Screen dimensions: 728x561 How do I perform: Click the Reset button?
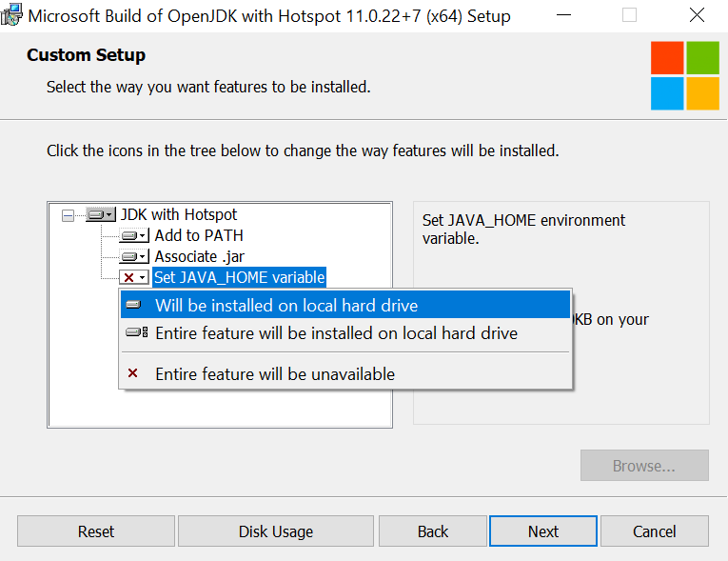96,531
